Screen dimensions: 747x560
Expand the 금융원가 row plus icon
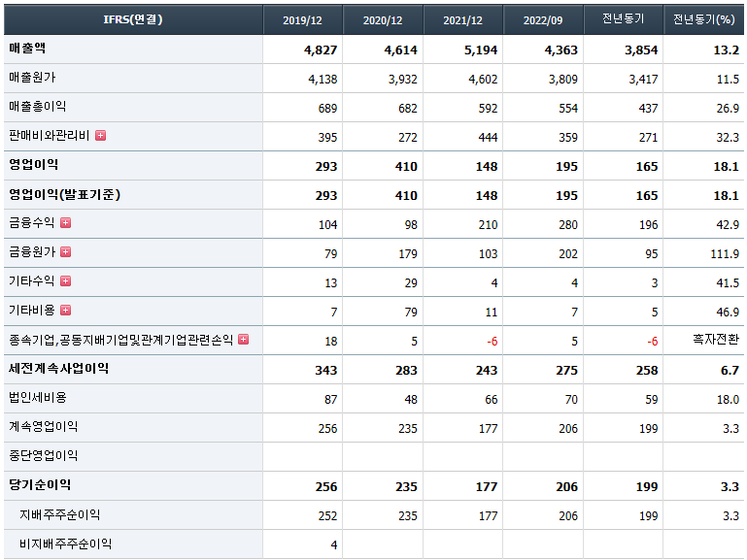pos(66,251)
